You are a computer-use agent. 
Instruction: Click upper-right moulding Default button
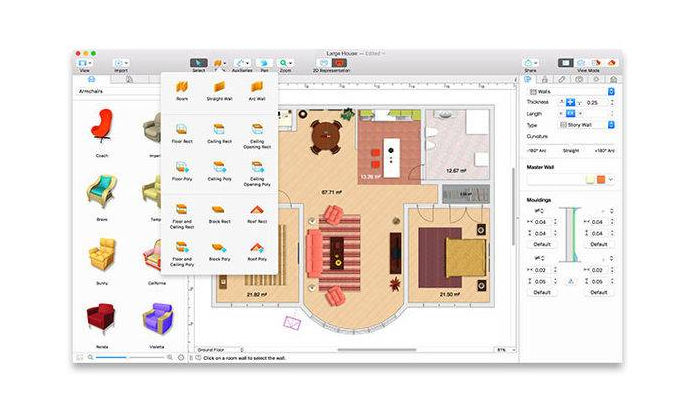[599, 244]
